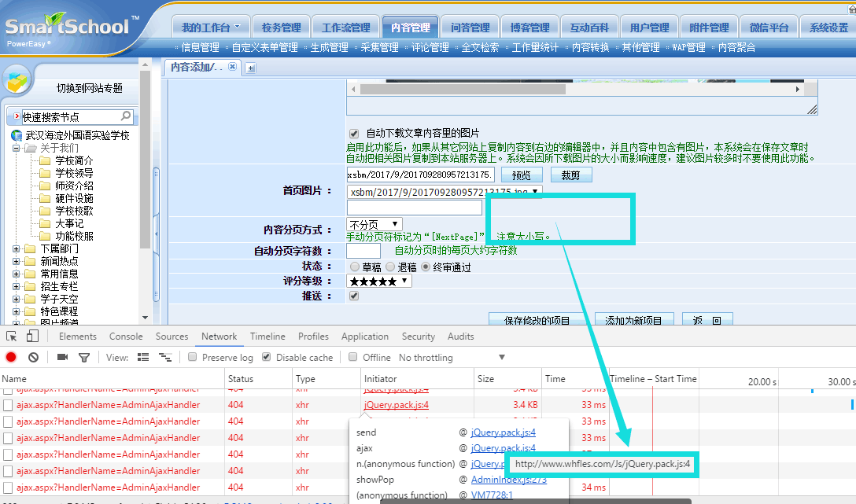Uncheck the Disable cache checkbox
Viewport: 856px width, 504px height.
point(267,358)
